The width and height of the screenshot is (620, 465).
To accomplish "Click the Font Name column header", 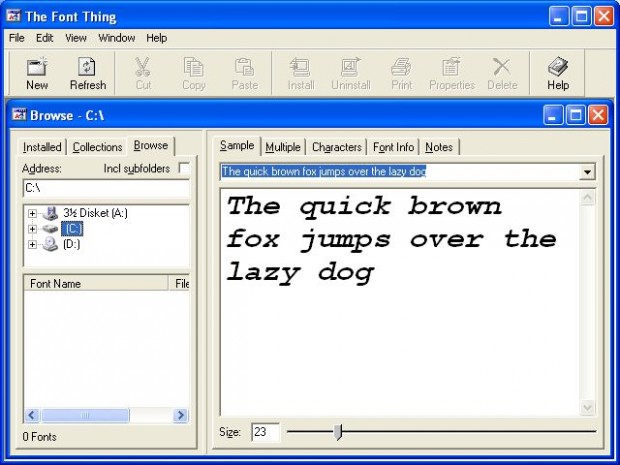I will click(96, 283).
